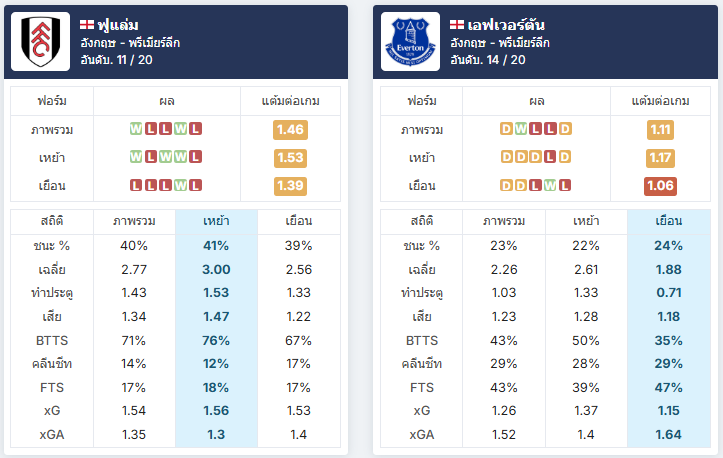Click the 1.17 points badge in Everton เหย้า row
Viewport: 723px width, 458px height.
(x=660, y=158)
